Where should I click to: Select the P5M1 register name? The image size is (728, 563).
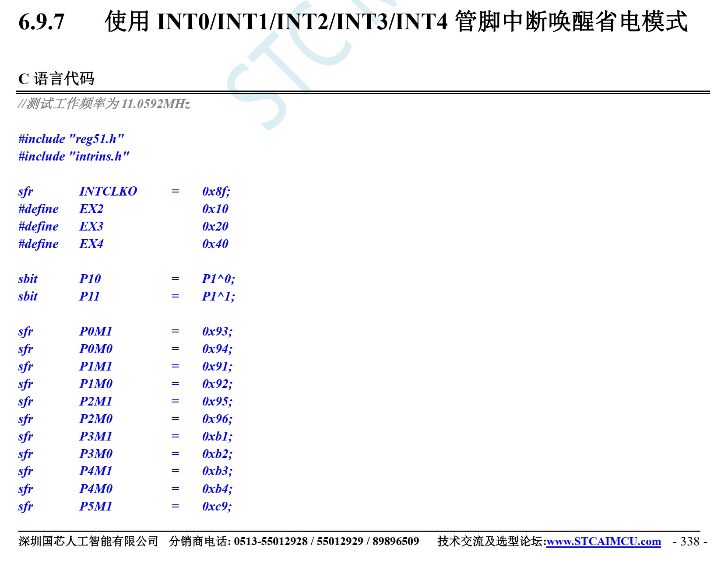pyautogui.click(x=96, y=506)
